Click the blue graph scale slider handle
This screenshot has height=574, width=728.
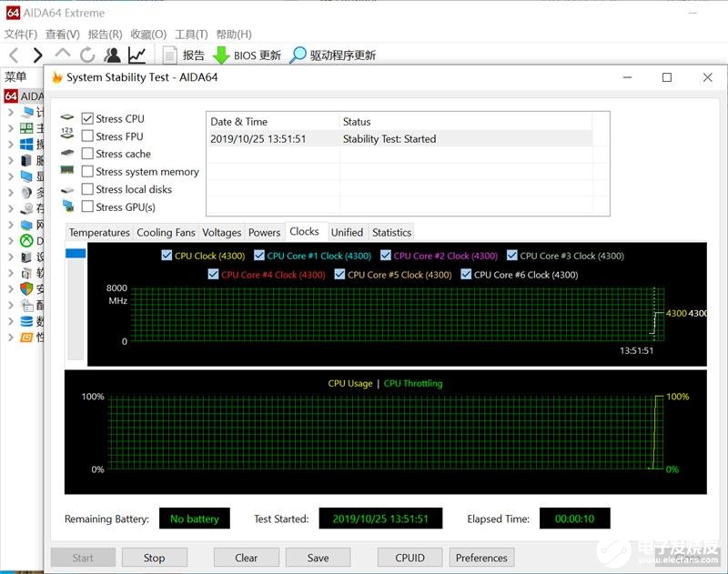(x=76, y=253)
